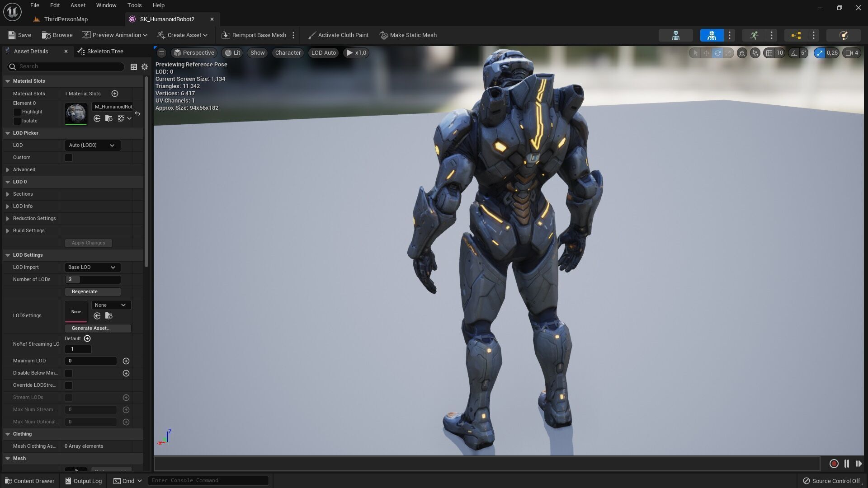
Task: Open the Animation Blueprint mode icon
Action: pos(796,35)
